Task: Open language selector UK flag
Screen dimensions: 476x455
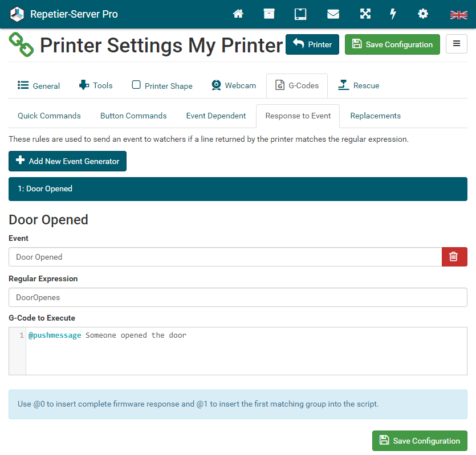Action: coord(458,15)
